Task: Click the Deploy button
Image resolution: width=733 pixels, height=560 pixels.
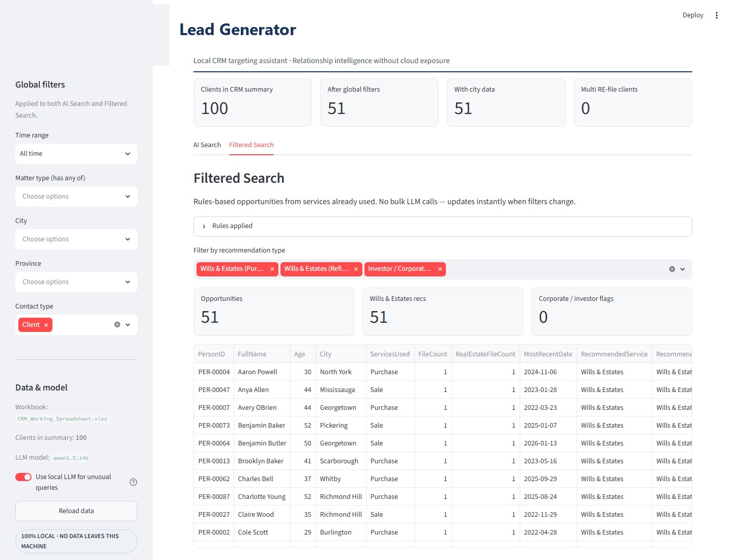Action: click(693, 15)
